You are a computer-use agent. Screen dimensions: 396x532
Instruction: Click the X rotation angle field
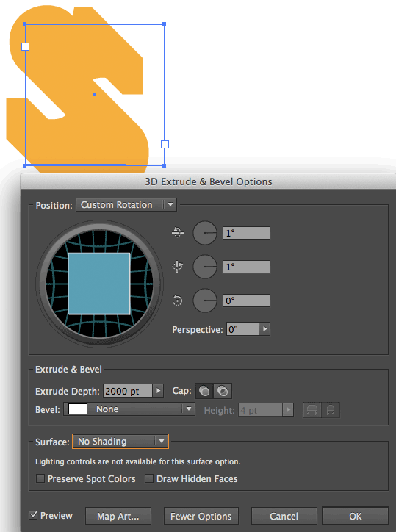pos(246,233)
